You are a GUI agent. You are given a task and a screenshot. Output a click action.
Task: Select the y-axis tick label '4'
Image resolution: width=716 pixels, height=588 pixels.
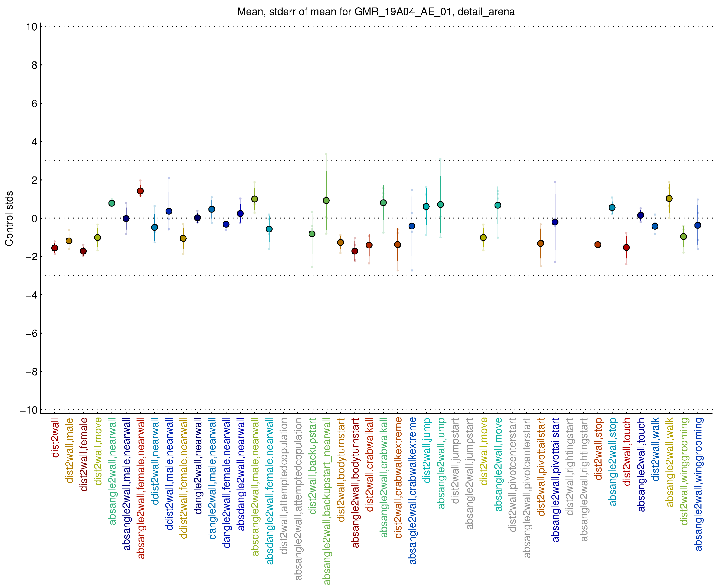(35, 142)
